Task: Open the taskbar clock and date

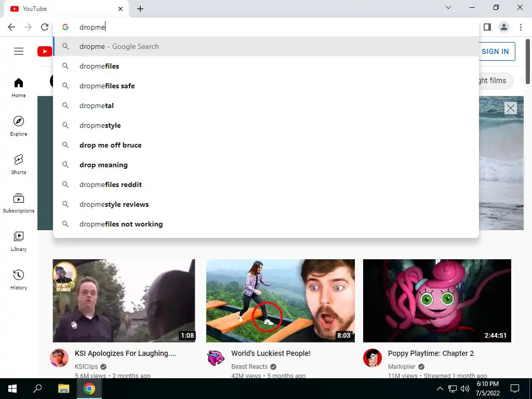Action: coord(487,389)
